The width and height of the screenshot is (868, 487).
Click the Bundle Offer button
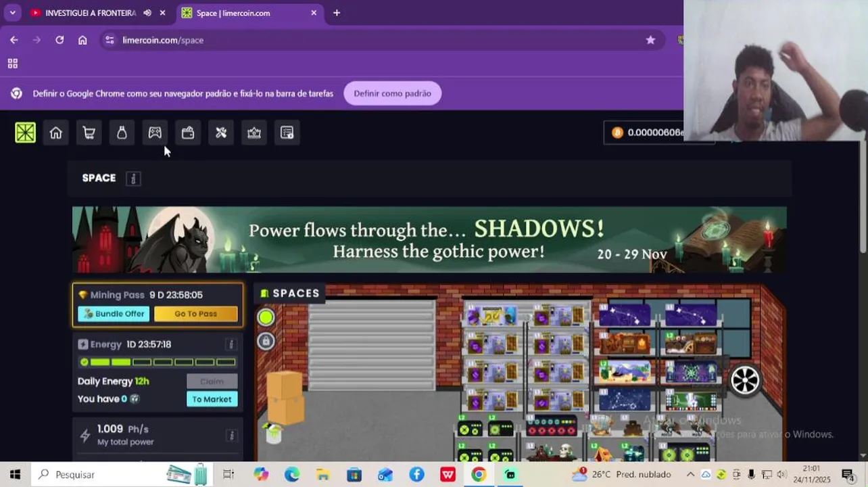114,314
